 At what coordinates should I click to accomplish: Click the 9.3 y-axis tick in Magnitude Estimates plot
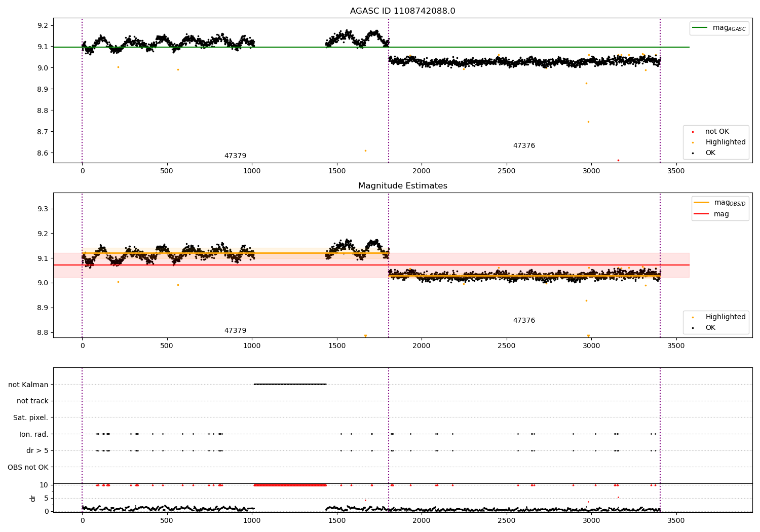point(44,209)
